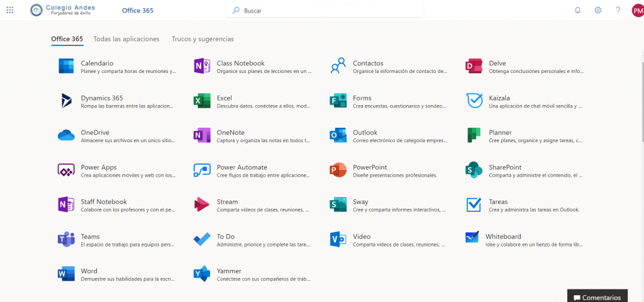The width and height of the screenshot is (644, 302).
Task: Click the Outlook app name
Action: point(365,133)
